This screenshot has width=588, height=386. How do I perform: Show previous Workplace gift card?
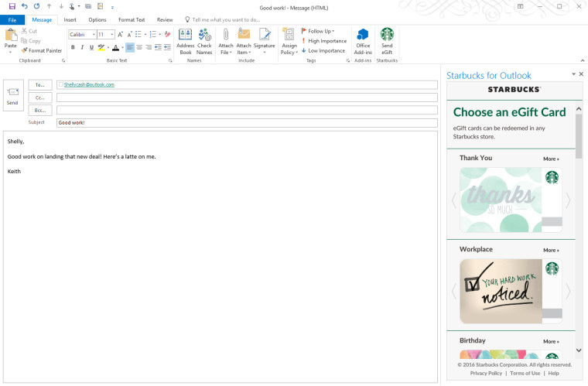[454, 292]
